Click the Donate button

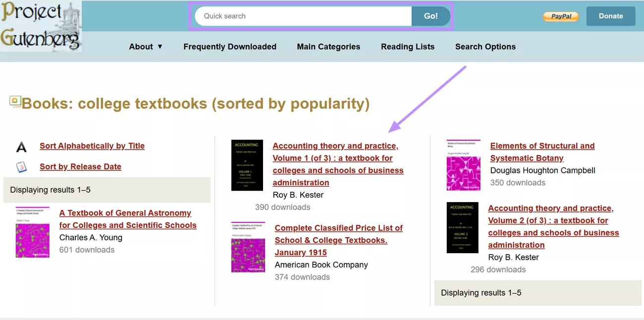click(x=610, y=16)
